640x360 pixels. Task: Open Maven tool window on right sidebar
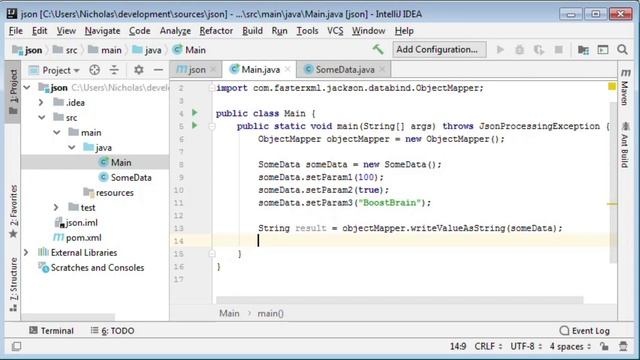pyautogui.click(x=625, y=86)
